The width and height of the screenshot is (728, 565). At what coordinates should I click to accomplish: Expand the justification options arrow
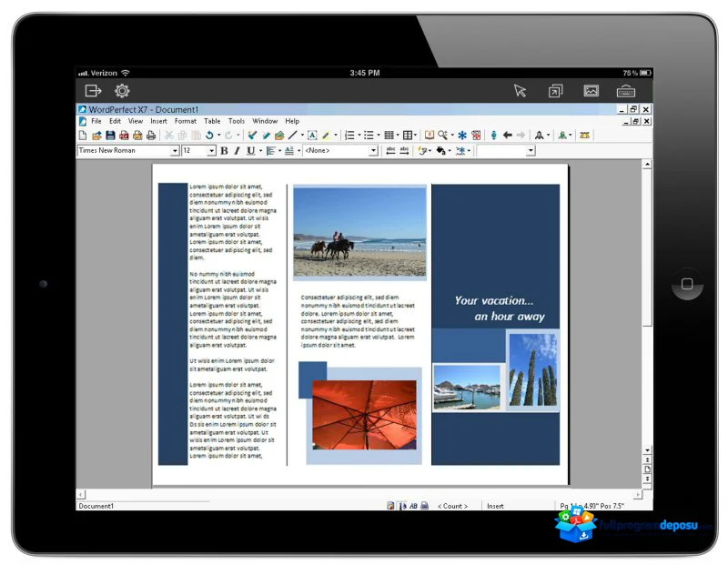(279, 150)
